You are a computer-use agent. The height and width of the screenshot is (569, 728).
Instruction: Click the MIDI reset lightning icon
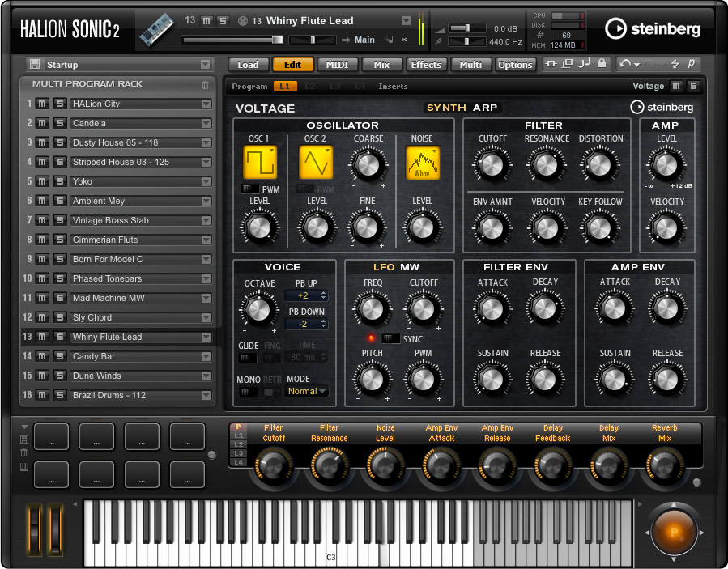(x=675, y=64)
